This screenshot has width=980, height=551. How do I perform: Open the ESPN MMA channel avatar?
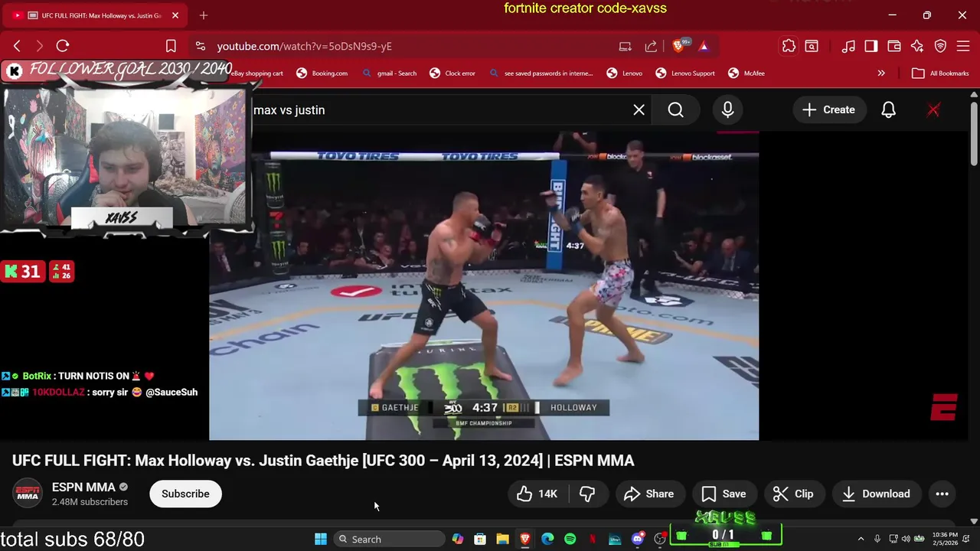coord(28,494)
